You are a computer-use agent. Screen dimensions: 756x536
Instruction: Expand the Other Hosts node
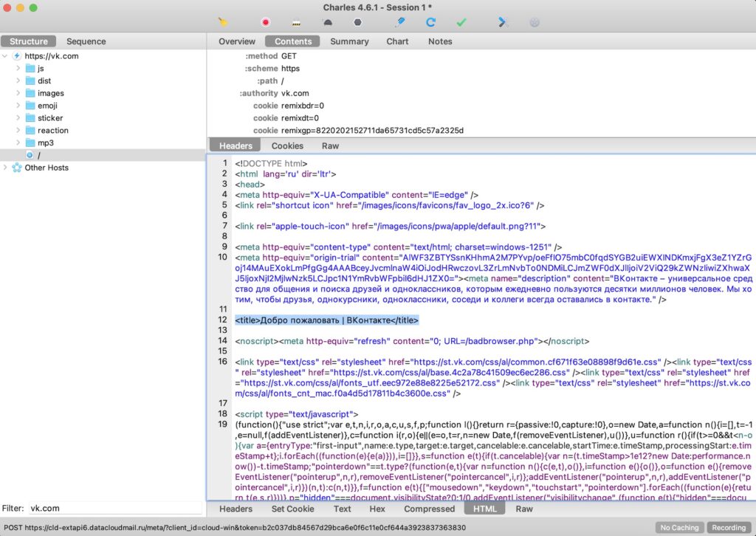(7, 168)
